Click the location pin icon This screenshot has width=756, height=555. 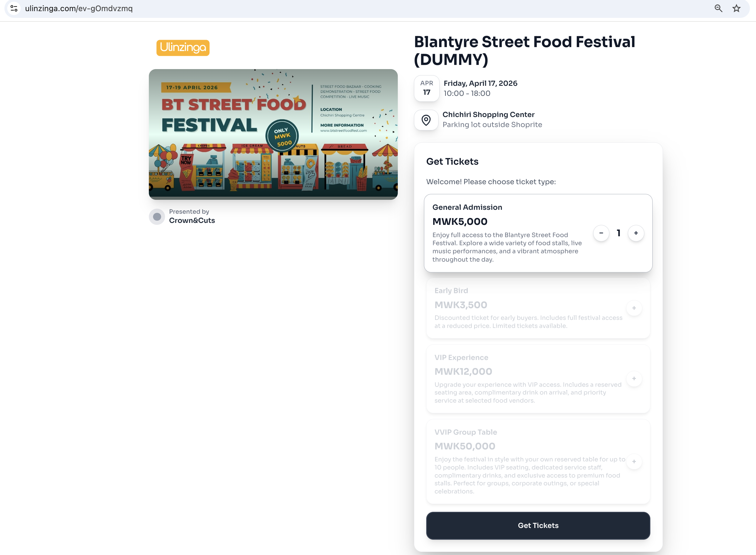pyautogui.click(x=426, y=120)
